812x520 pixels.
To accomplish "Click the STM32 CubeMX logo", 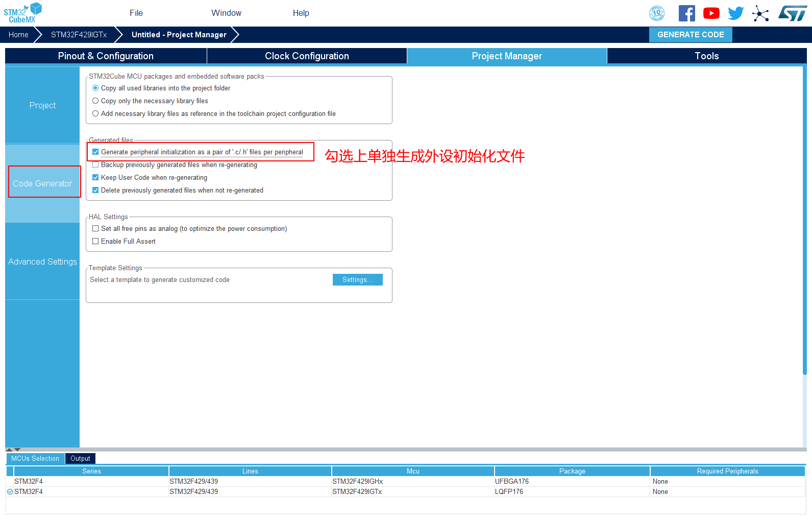I will click(23, 13).
